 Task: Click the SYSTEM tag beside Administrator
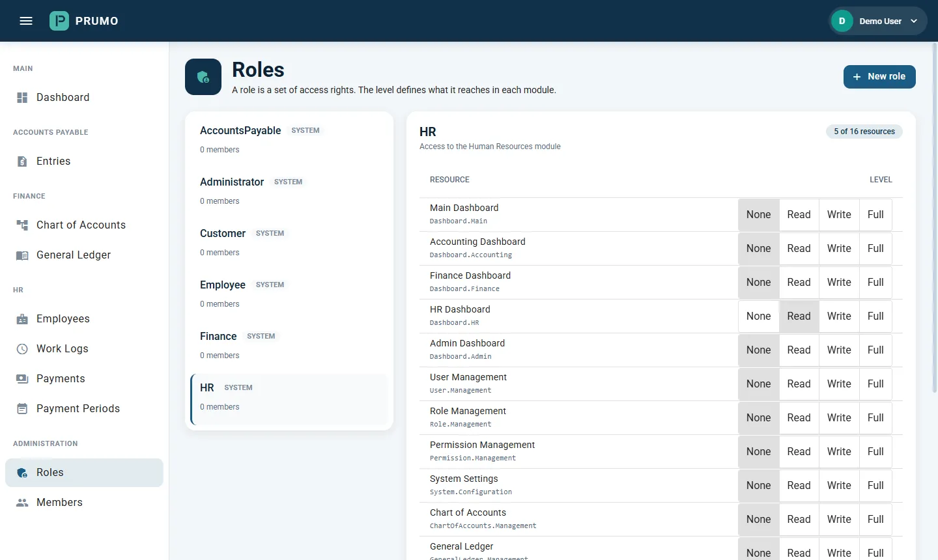coord(289,182)
